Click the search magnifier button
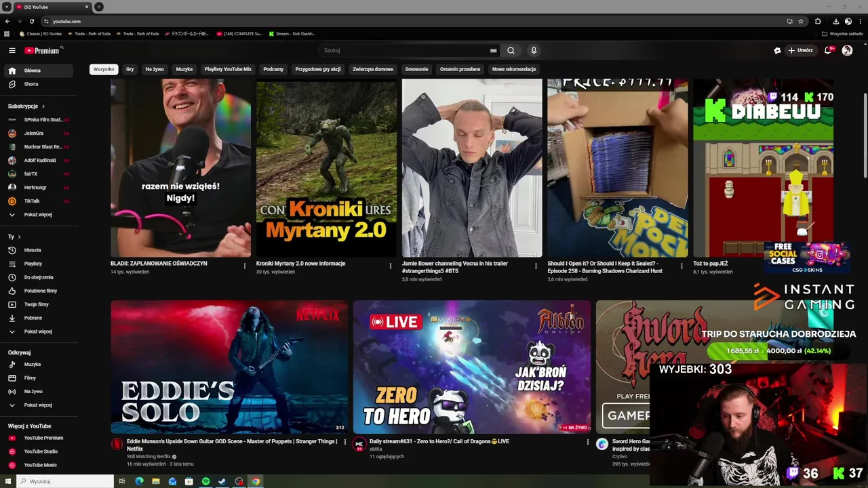868x488 pixels. (x=511, y=50)
